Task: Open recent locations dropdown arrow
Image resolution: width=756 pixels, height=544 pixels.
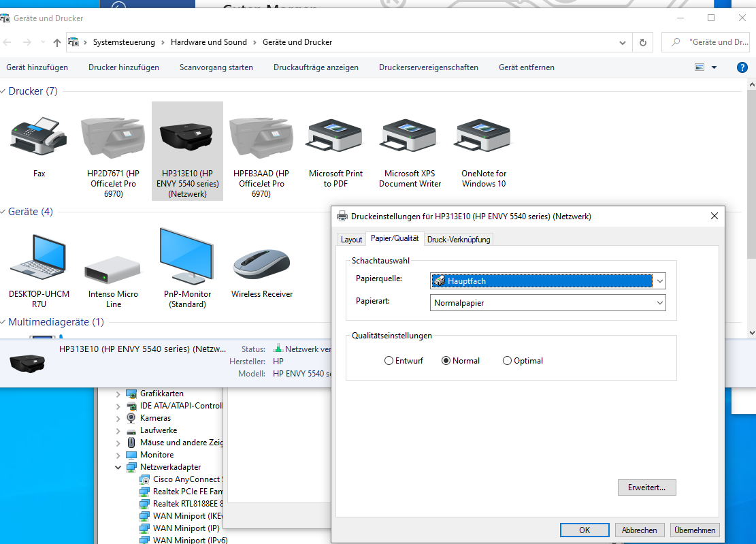Action: point(43,42)
